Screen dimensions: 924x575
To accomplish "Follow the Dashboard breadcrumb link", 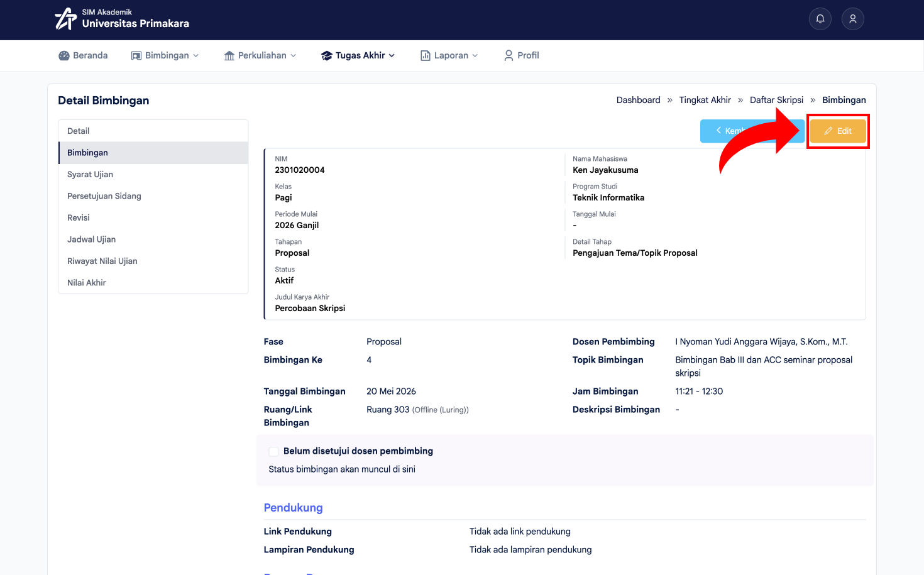I will tap(638, 100).
